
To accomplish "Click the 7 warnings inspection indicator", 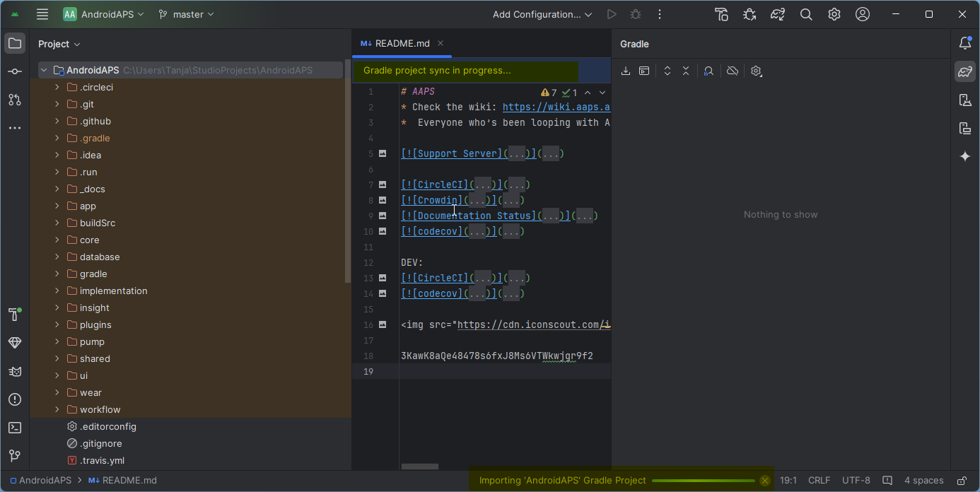I will 549,93.
